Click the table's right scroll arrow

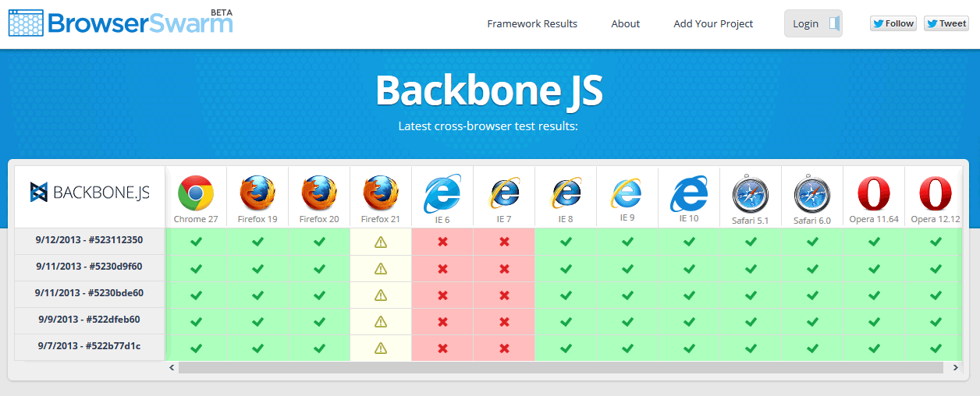[956, 367]
